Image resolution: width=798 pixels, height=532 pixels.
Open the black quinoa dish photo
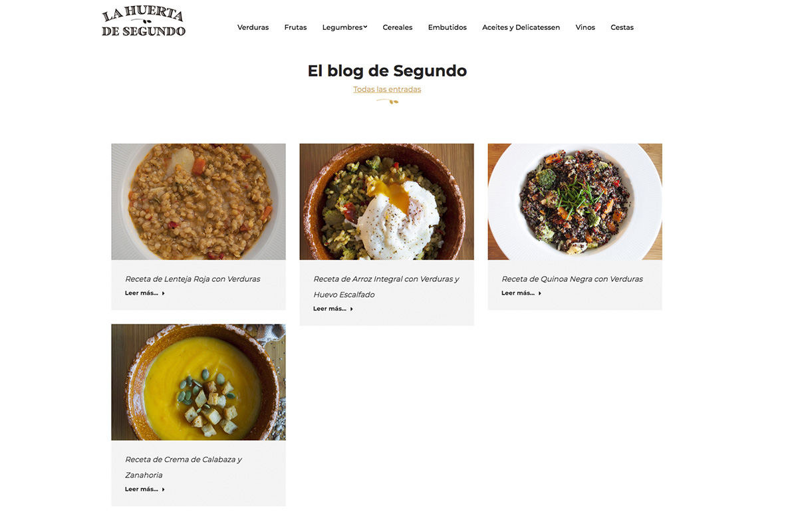pos(575,201)
